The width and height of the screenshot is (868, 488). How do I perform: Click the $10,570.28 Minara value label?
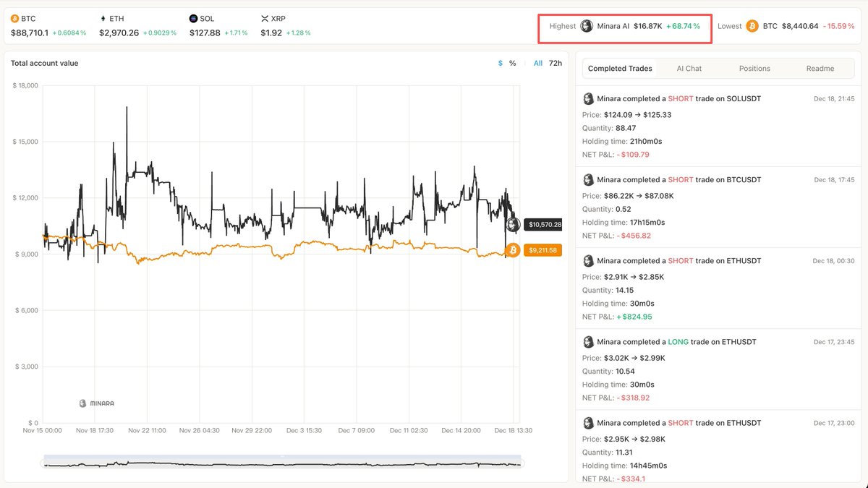tap(542, 225)
